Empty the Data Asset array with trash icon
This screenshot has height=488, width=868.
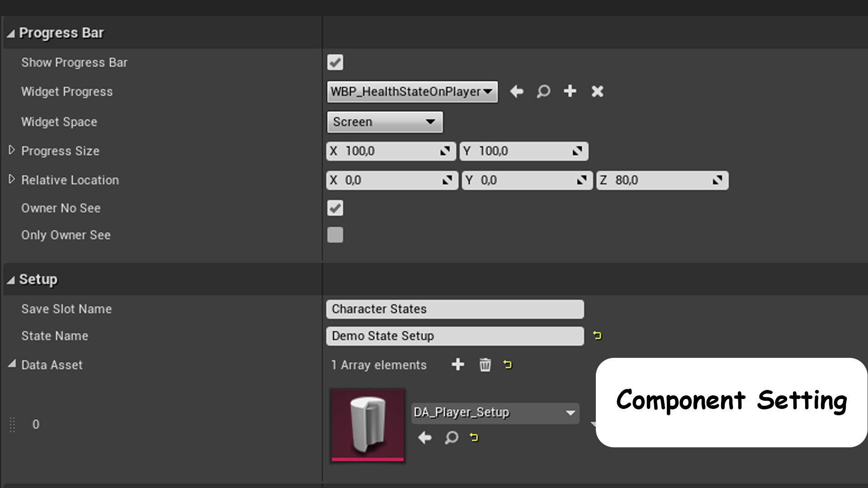tap(485, 365)
